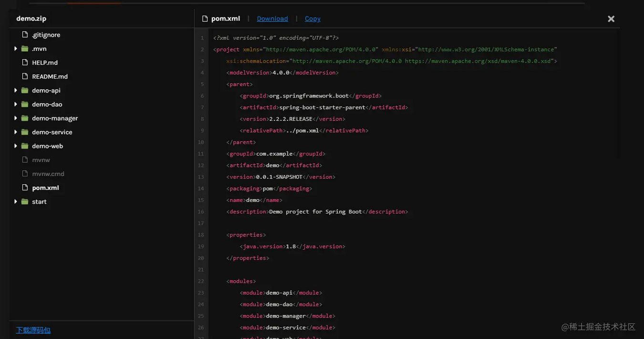Image resolution: width=644 pixels, height=339 pixels.
Task: Expand the demo-manager folder arrow
Action: [16, 118]
